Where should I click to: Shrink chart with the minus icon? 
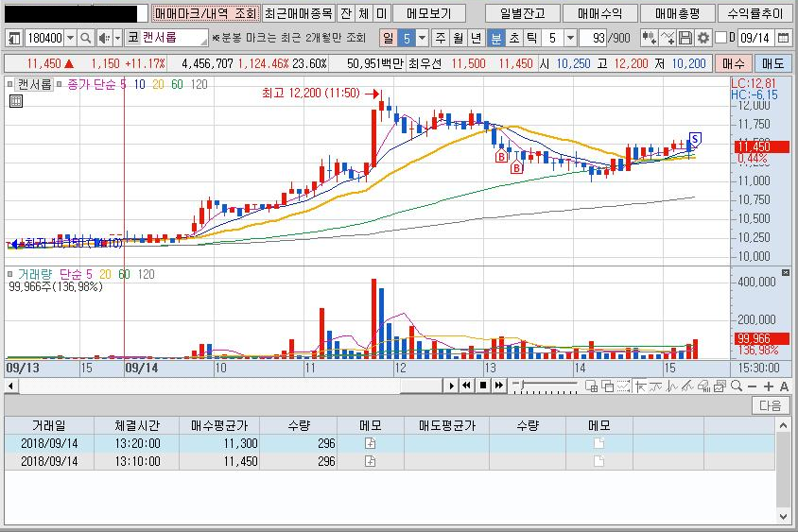753,387
